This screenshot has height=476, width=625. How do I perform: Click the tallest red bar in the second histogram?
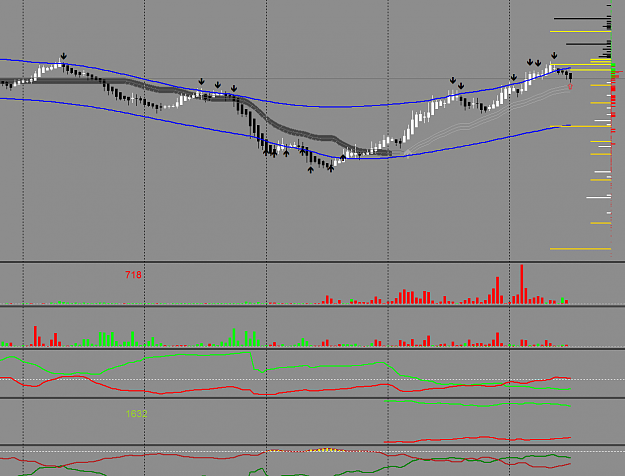click(35, 336)
